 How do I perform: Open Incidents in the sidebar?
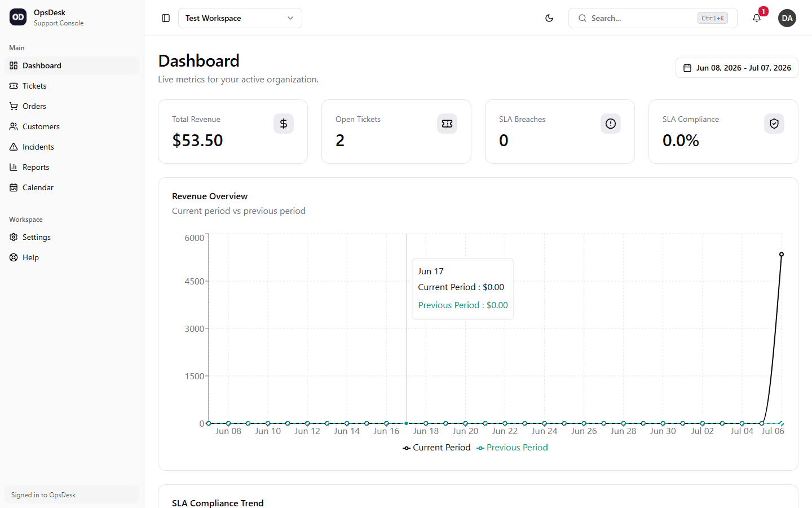(72, 147)
